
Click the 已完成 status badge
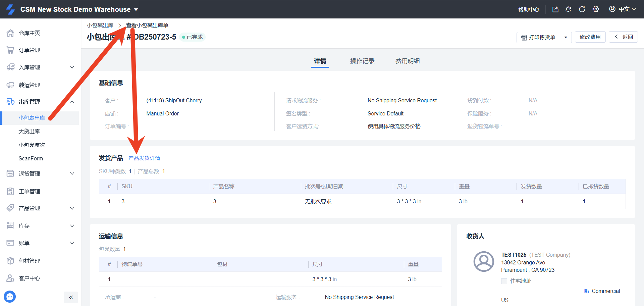pos(193,37)
